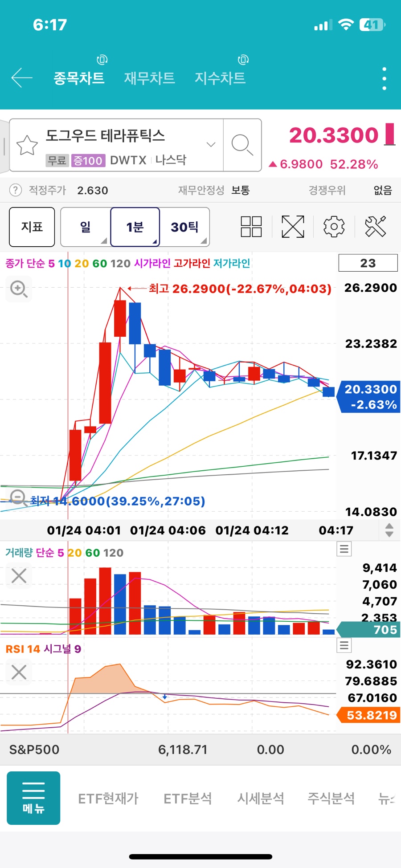This screenshot has width=401, height=868.
Task: Expand the stock name dropdown chevron
Action: click(x=211, y=144)
